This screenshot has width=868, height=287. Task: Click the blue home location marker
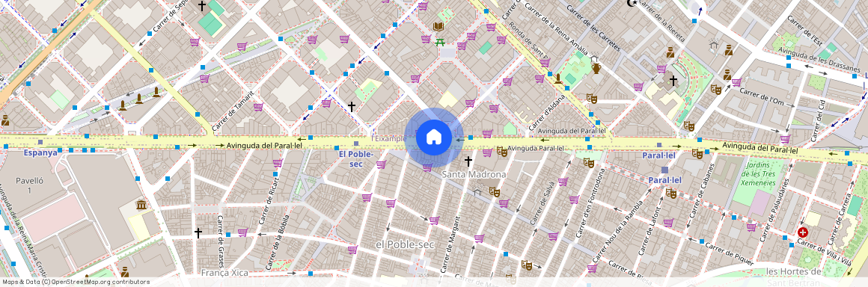[434, 138]
